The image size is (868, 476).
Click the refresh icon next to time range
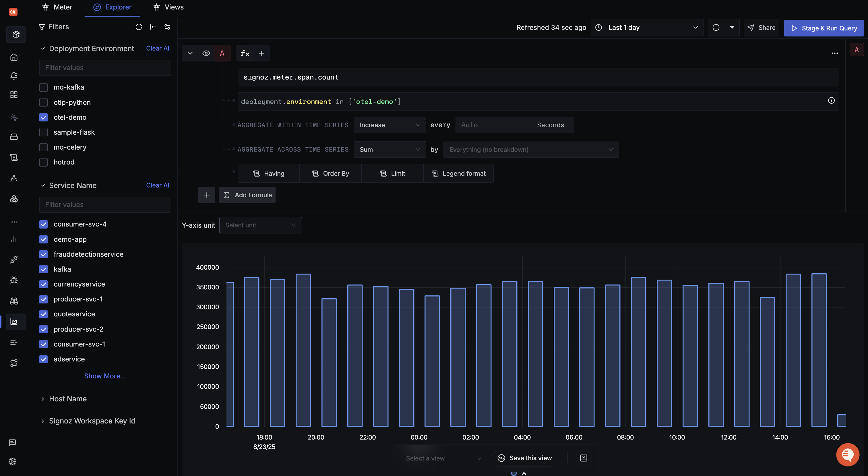[x=716, y=28]
